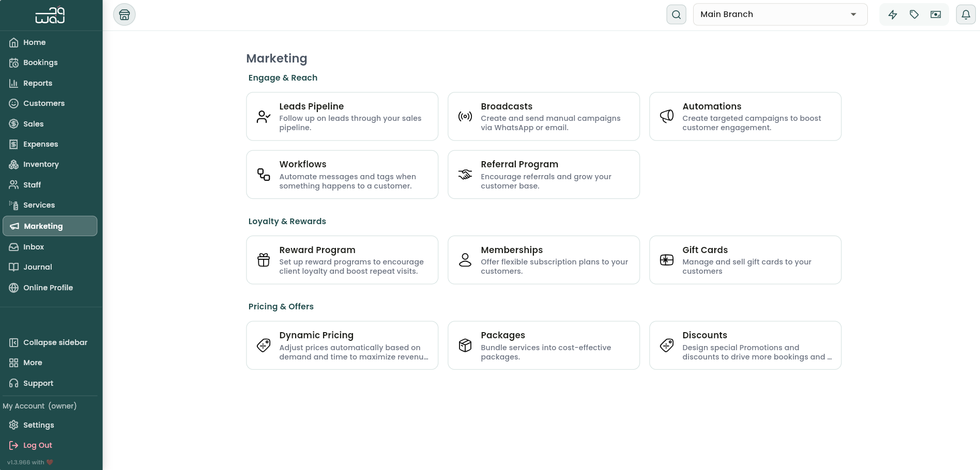Click the storefront icon in top bar

click(x=124, y=14)
